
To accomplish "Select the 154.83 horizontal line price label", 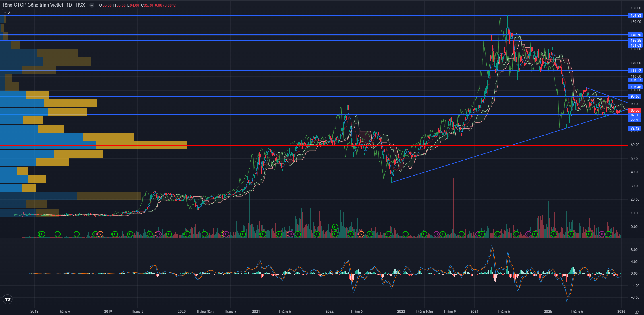I will [x=635, y=16].
